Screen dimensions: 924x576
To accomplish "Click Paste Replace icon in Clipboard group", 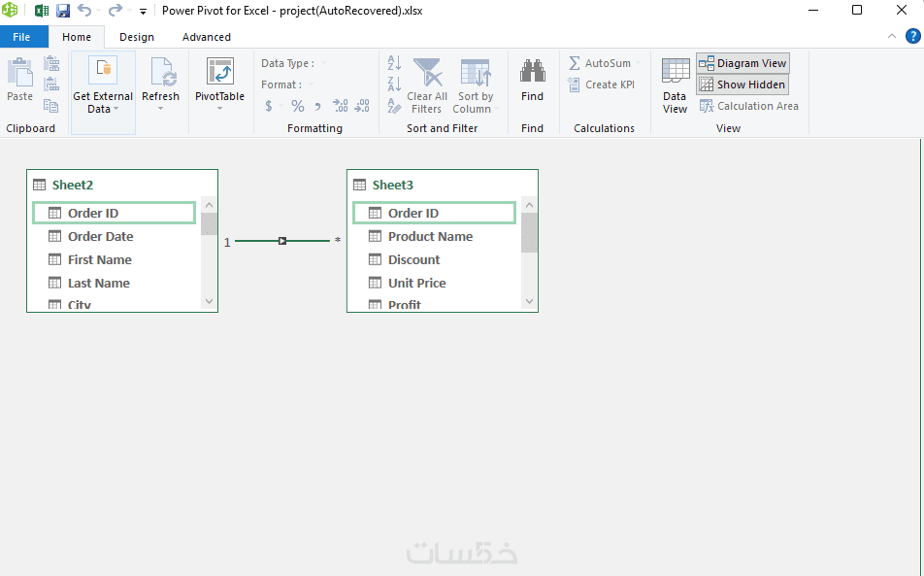I will tap(51, 85).
